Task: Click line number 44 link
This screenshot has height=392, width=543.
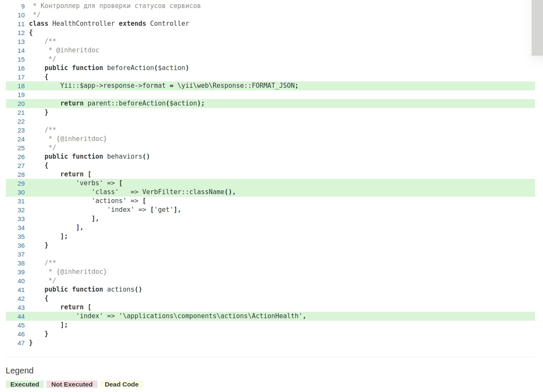Action: [21, 316]
